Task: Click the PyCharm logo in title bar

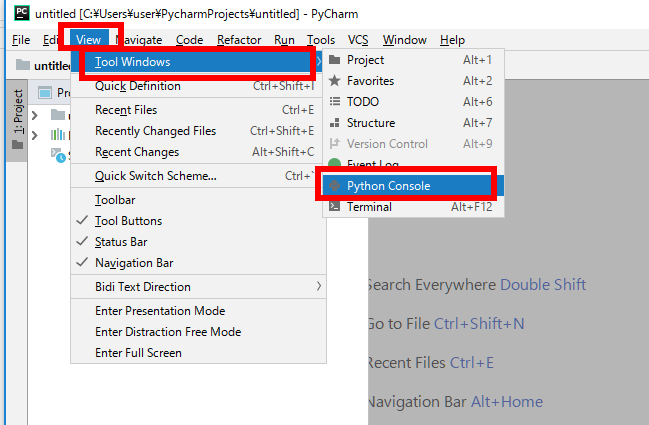Action: click(22, 13)
